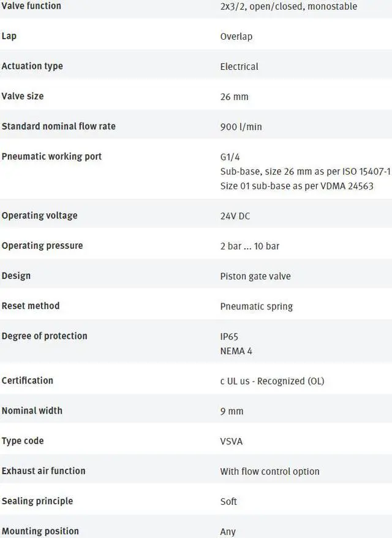Select the 'Pneumatic spring' reset method
Viewport: 392px width, 538px height.
[257, 306]
